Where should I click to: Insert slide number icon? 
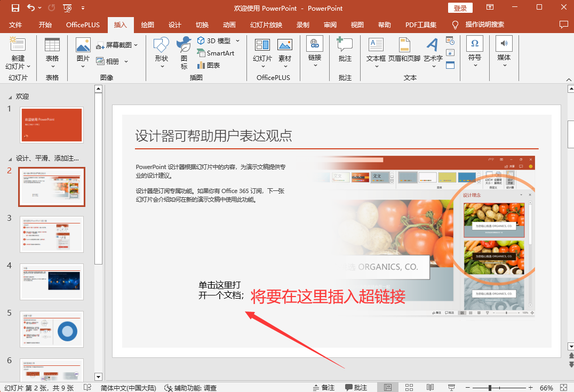pyautogui.click(x=450, y=53)
